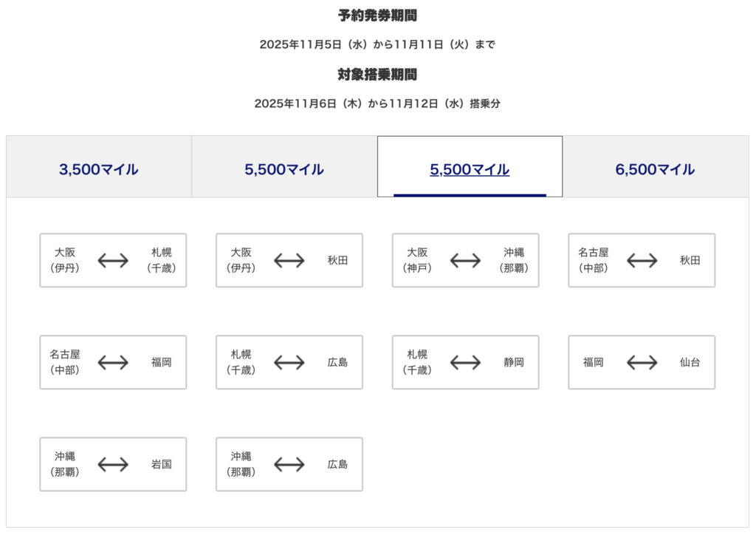756x535 pixels.
Task: Click the booking period dates 11月5日–11月11日
Action: pos(377,44)
